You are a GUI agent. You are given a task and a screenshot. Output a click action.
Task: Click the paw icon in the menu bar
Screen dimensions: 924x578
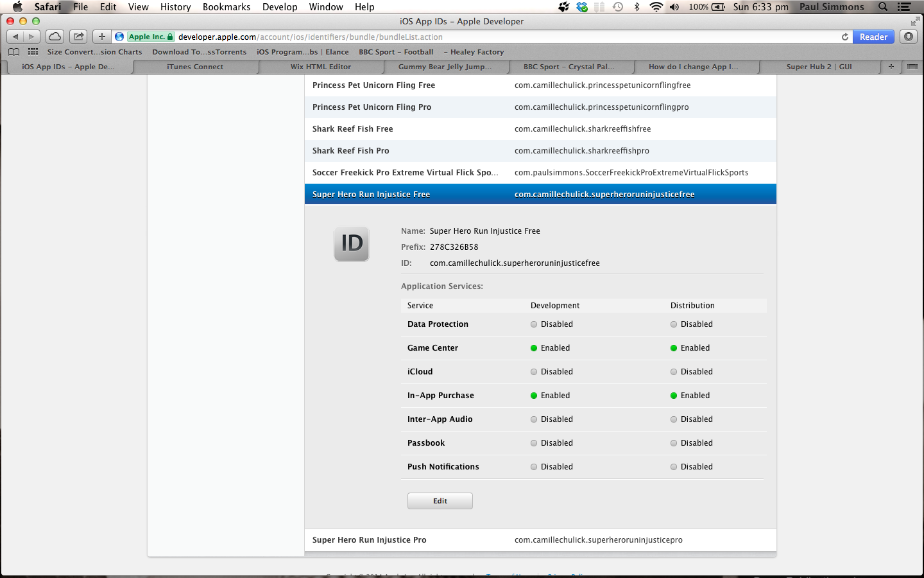pyautogui.click(x=563, y=7)
